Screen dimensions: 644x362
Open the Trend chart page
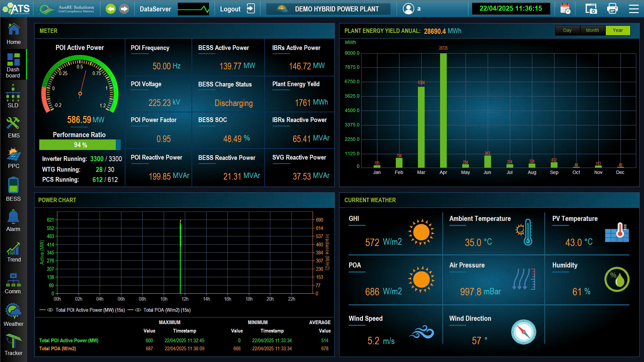[x=13, y=252]
